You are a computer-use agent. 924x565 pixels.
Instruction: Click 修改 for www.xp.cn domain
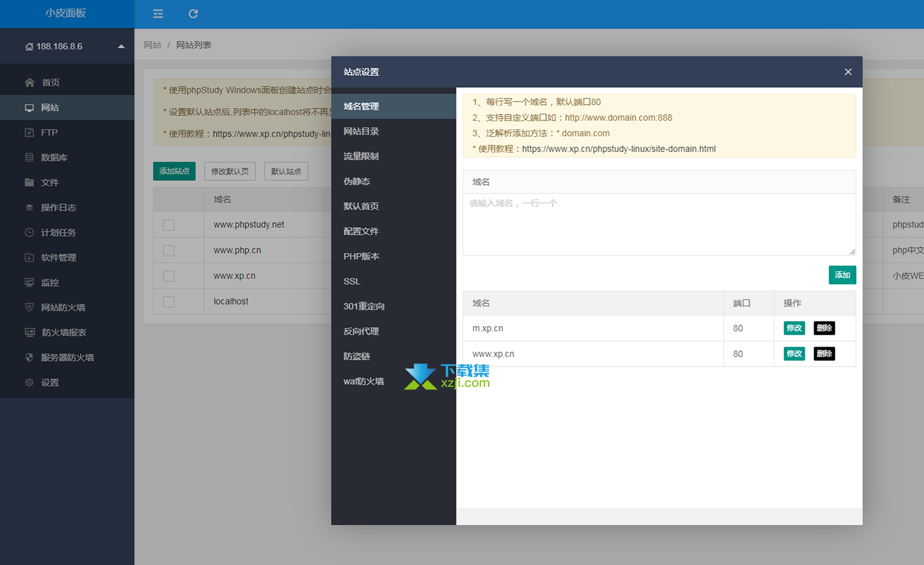[794, 353]
